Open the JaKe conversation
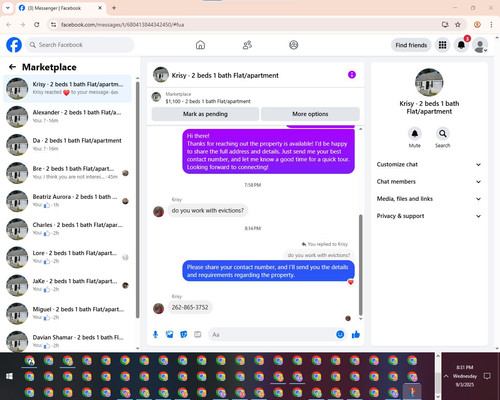The image size is (500, 400). [68, 285]
